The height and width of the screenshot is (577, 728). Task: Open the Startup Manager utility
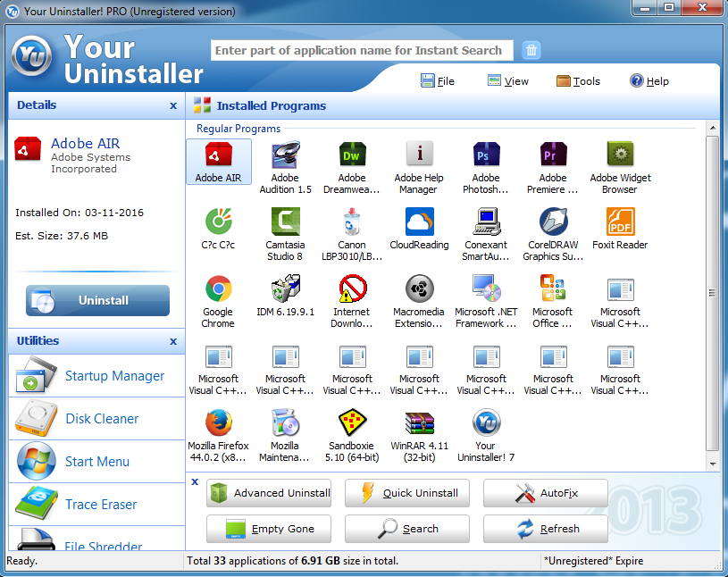coord(96,376)
